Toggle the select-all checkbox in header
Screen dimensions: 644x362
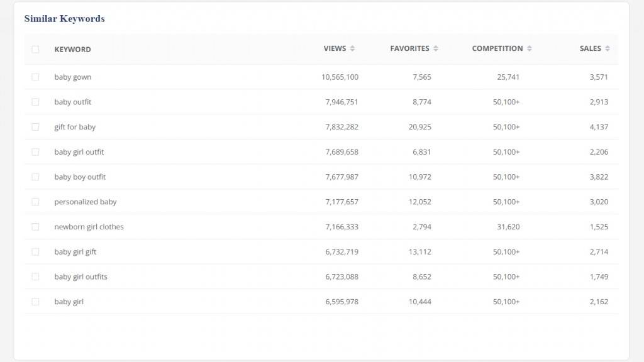[35, 50]
